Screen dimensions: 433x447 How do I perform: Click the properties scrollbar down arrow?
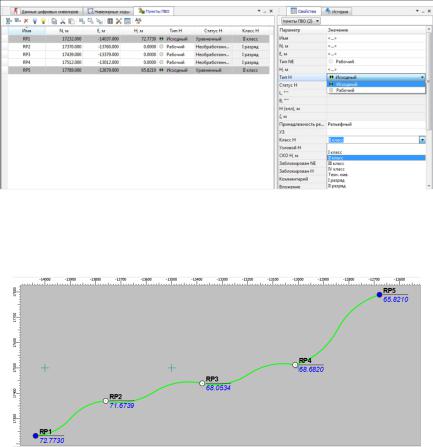point(429,186)
